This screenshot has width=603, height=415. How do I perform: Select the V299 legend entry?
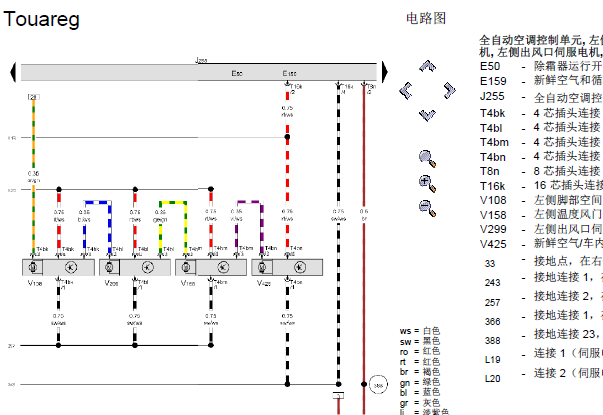coord(541,229)
